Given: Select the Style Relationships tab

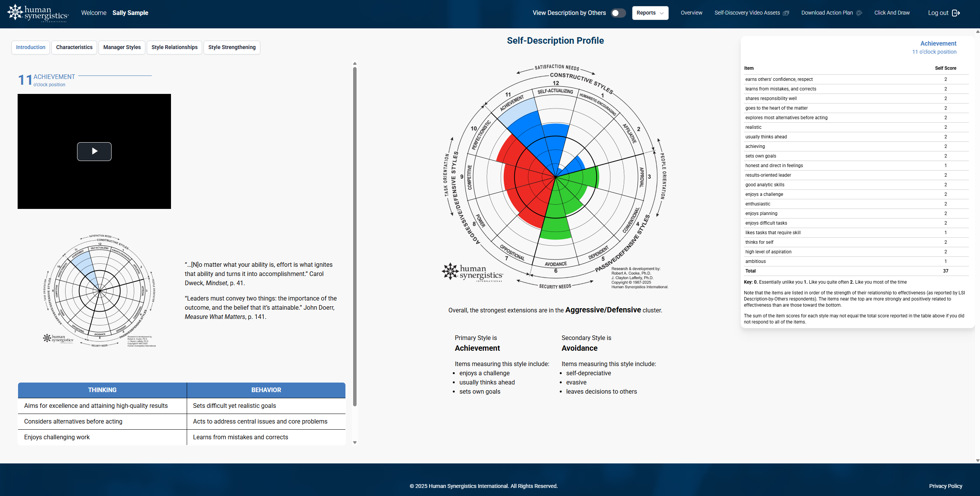Looking at the screenshot, I should [x=174, y=47].
